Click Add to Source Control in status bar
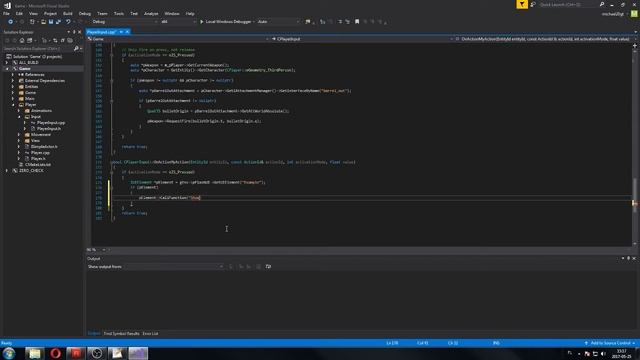640x360 pixels. [610, 343]
